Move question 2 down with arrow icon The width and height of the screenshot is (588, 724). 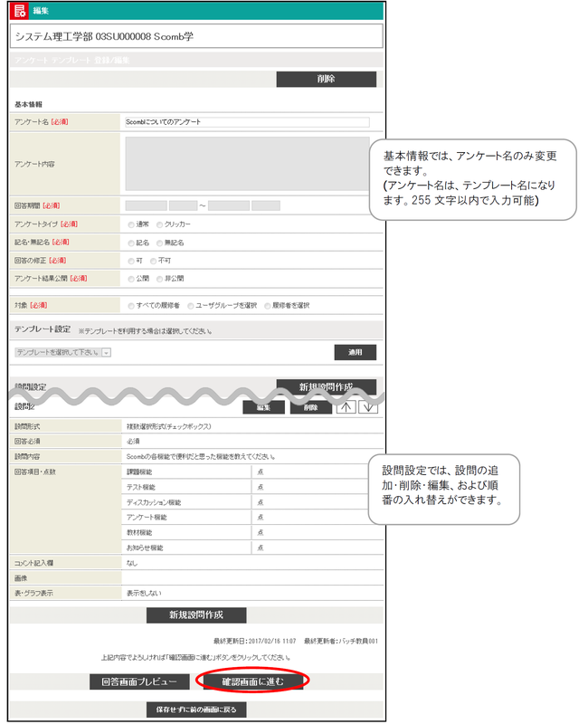(x=368, y=406)
